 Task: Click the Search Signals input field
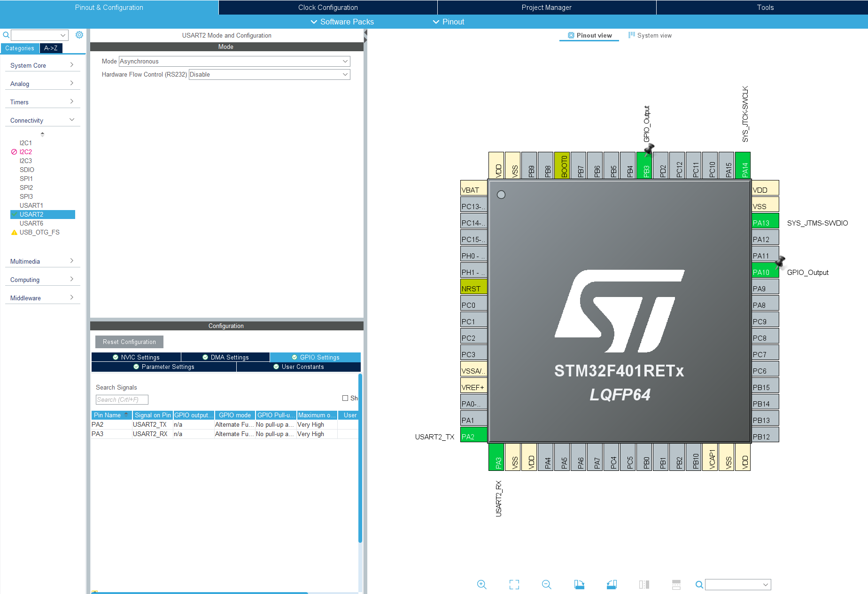pyautogui.click(x=122, y=399)
